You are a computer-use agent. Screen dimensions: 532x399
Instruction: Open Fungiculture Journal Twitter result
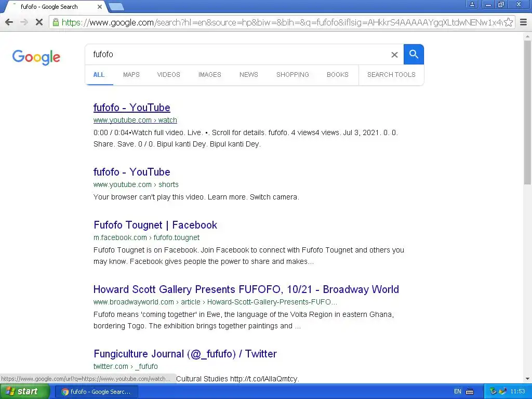(185, 354)
